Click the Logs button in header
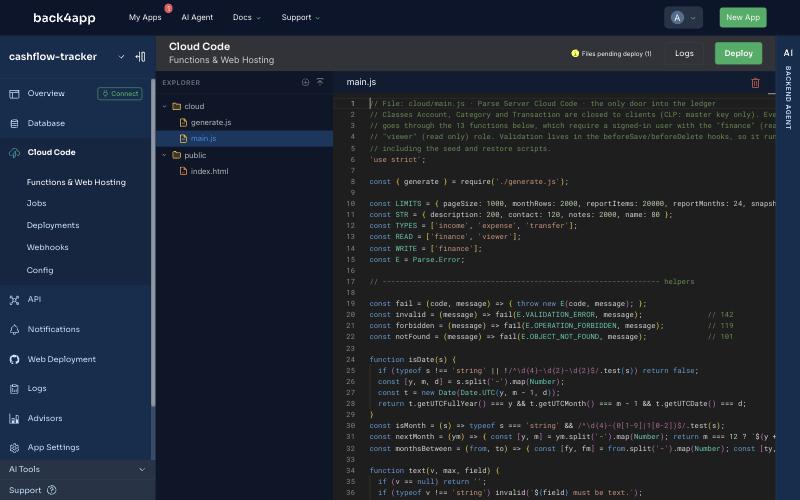The width and height of the screenshot is (800, 500). click(x=684, y=53)
